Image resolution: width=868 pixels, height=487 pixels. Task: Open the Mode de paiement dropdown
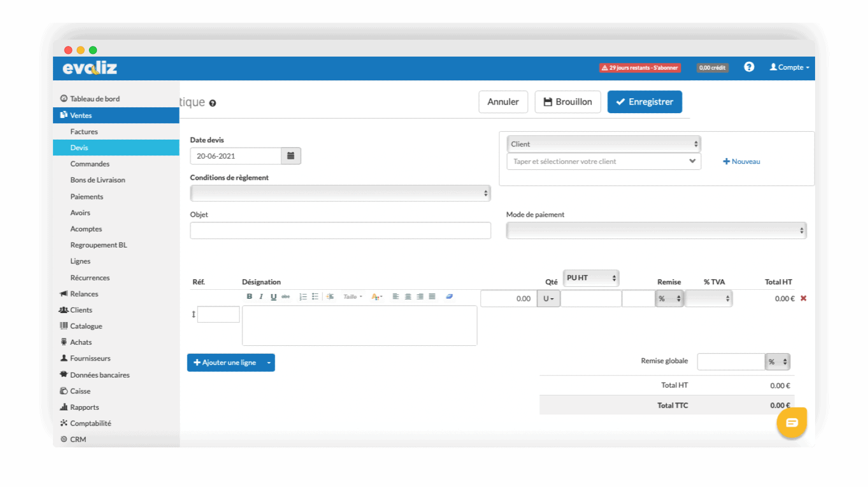656,231
